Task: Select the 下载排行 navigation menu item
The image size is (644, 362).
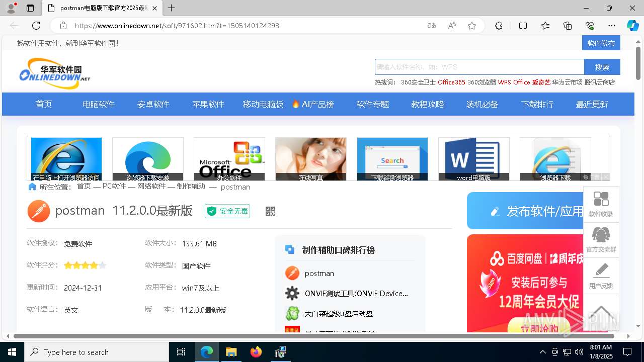Action: click(537, 104)
